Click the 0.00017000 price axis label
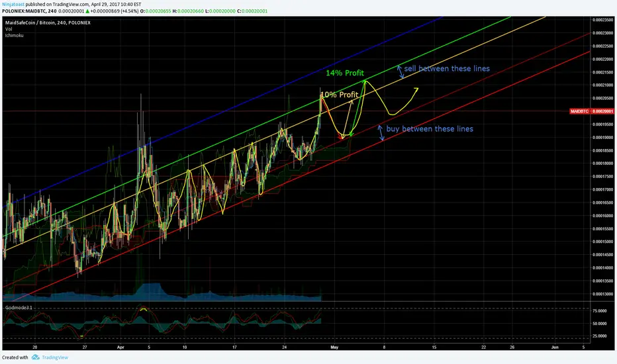Screen dimensions: 617x364 [x=604, y=189]
